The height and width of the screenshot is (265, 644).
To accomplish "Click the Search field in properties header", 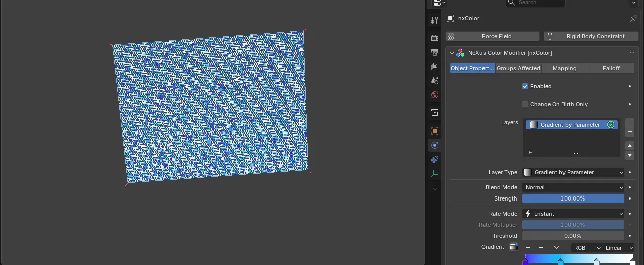I will pyautogui.click(x=535, y=3).
